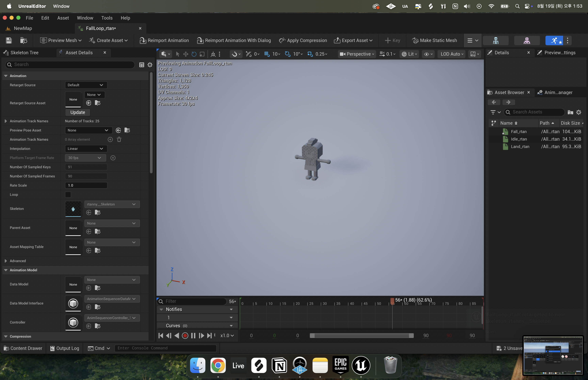Viewport: 588px width, 380px height.
Task: Open the x1.0 playback speed dropdown
Action: pos(227,336)
